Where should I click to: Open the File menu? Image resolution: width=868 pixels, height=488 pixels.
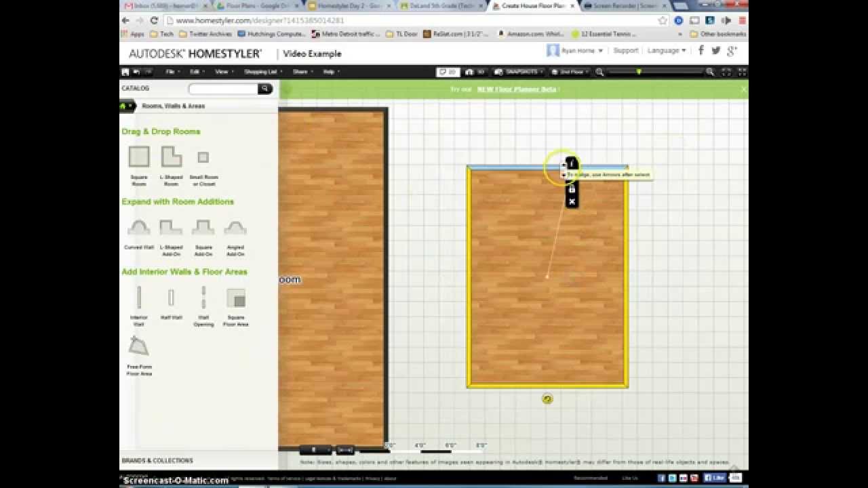(172, 72)
